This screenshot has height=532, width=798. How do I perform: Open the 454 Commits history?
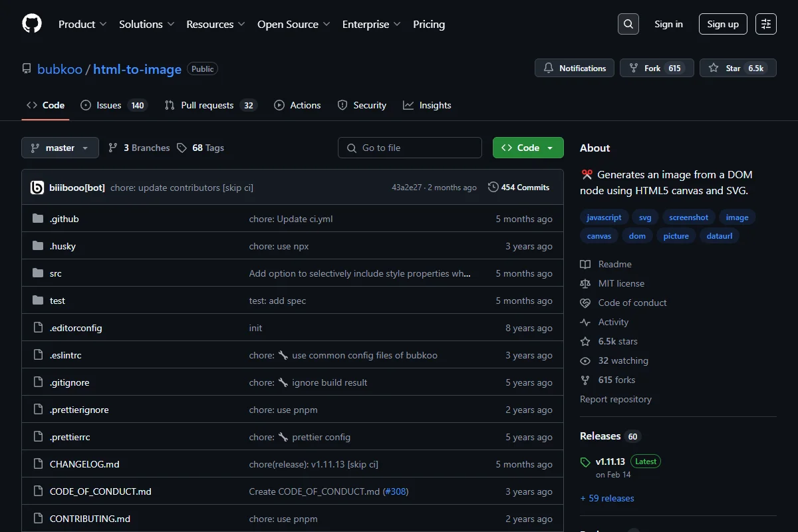[x=519, y=188]
